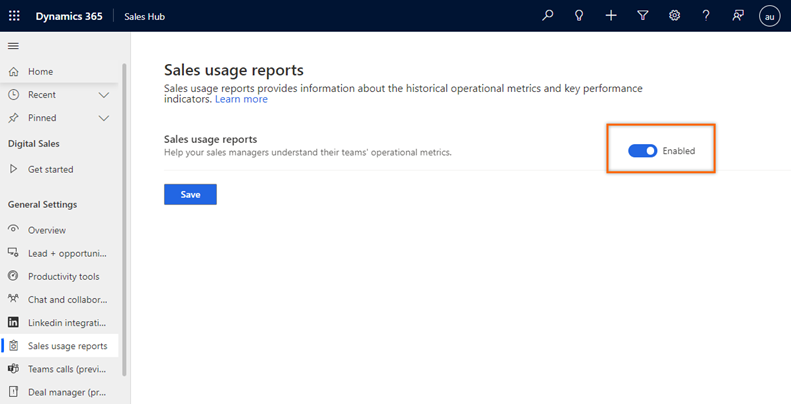Go to Home in the sidebar
This screenshot has height=404, width=791.
tap(41, 72)
